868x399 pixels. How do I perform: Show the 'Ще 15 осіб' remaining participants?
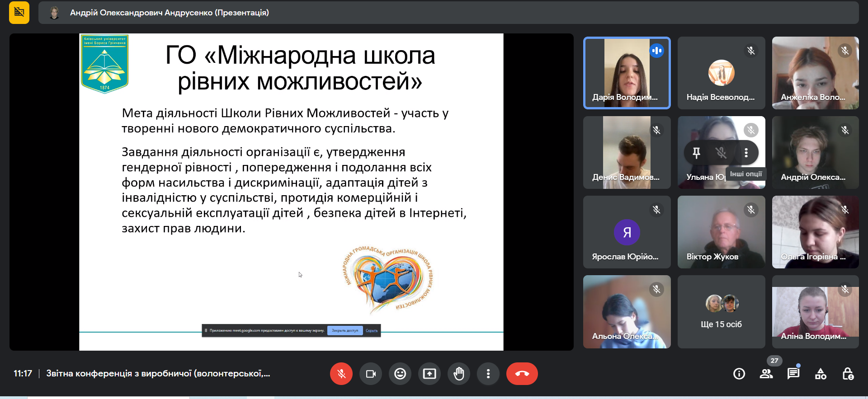[722, 312]
